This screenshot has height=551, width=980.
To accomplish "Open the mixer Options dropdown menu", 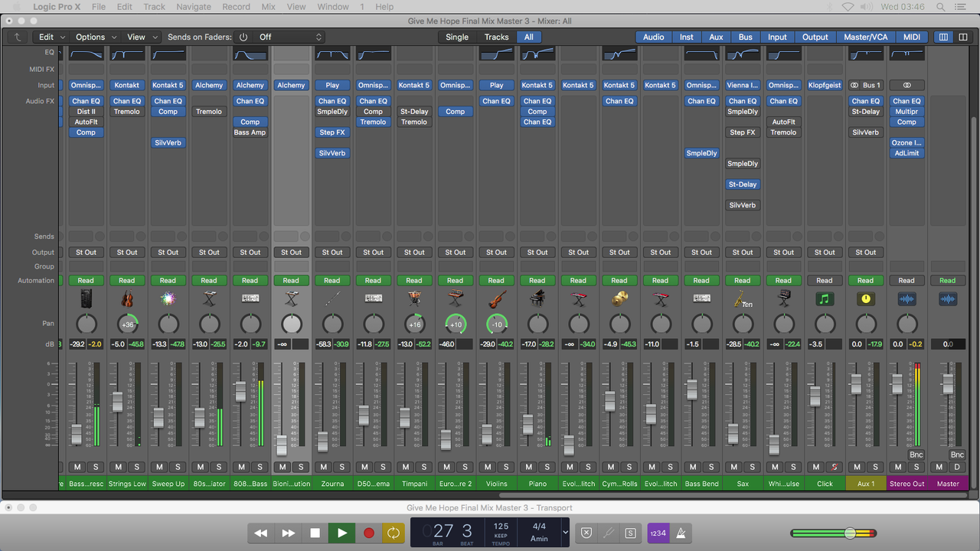I will 95,37.
